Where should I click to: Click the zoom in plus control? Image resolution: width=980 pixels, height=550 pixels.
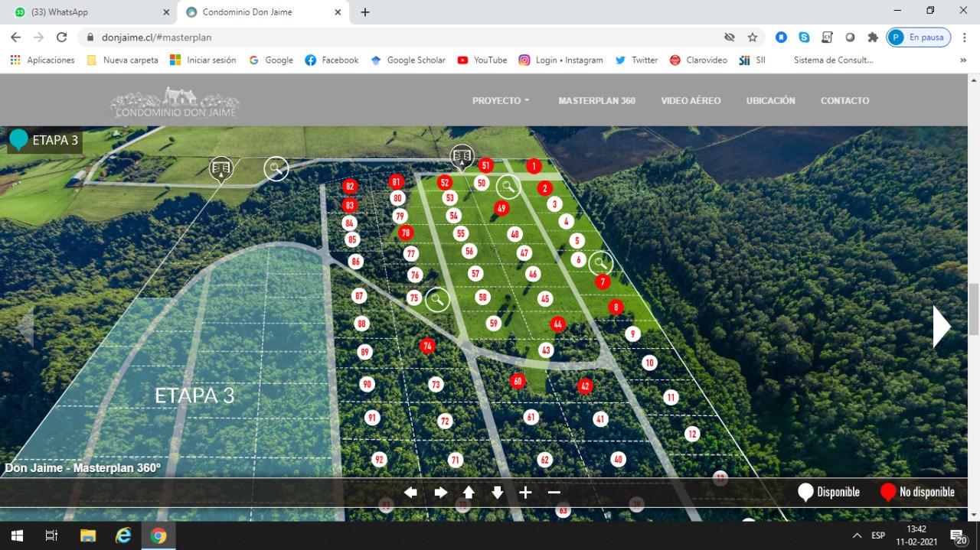(x=525, y=493)
